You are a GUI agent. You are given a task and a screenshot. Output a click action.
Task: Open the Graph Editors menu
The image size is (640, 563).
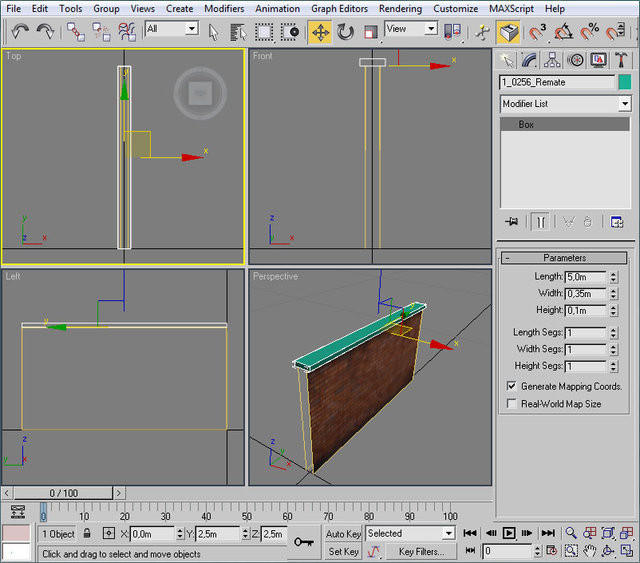pyautogui.click(x=339, y=8)
